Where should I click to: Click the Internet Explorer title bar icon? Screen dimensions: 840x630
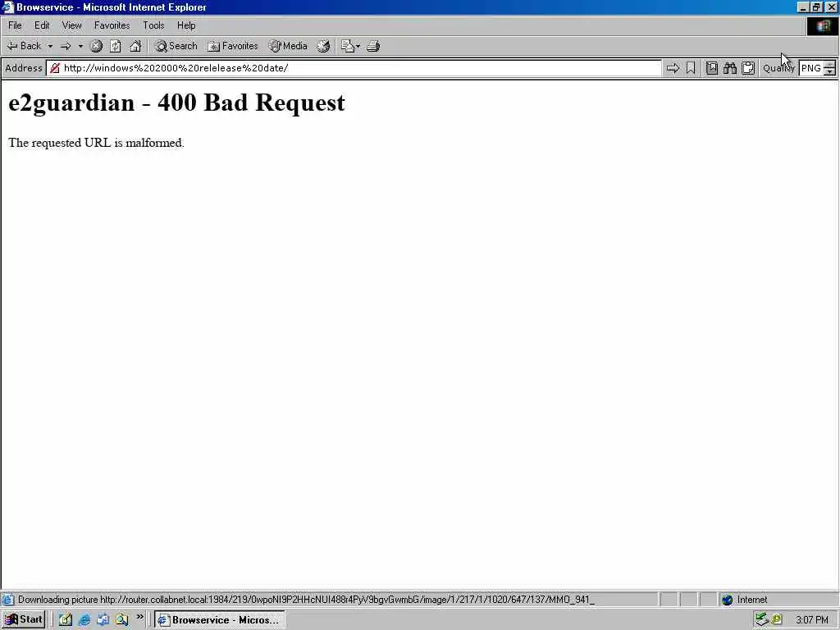point(7,7)
